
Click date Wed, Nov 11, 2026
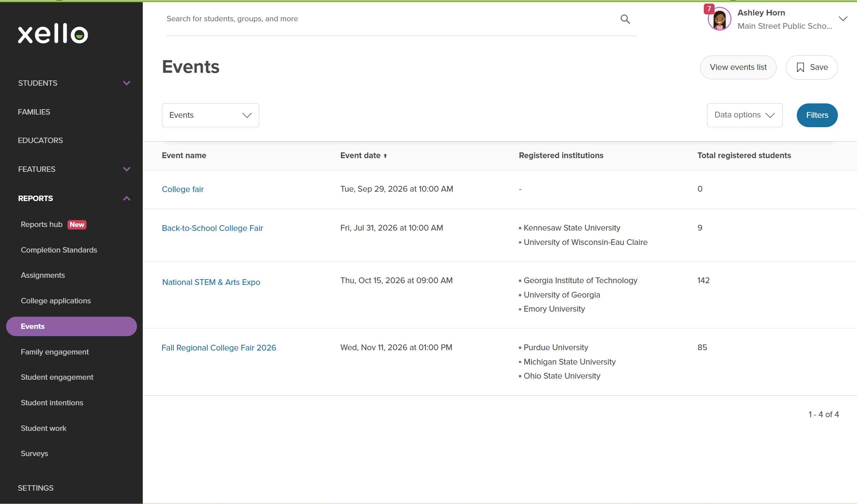[396, 348]
